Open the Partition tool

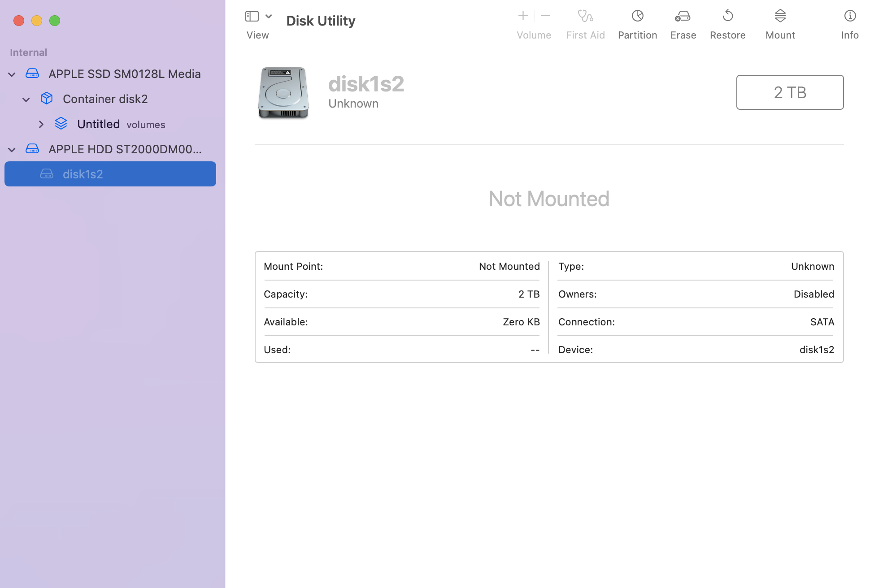tap(637, 17)
